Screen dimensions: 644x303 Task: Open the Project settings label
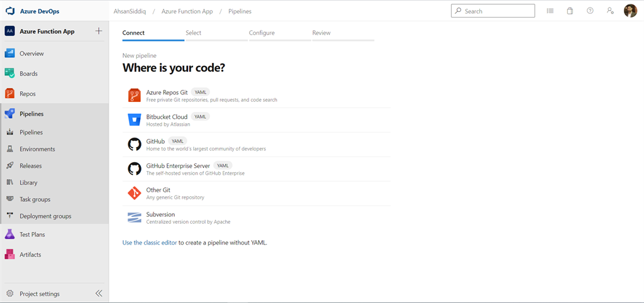click(40, 294)
